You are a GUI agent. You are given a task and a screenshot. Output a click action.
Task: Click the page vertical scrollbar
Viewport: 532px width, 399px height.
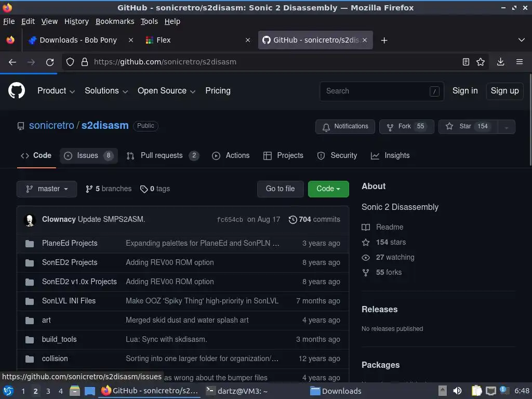coord(530,121)
